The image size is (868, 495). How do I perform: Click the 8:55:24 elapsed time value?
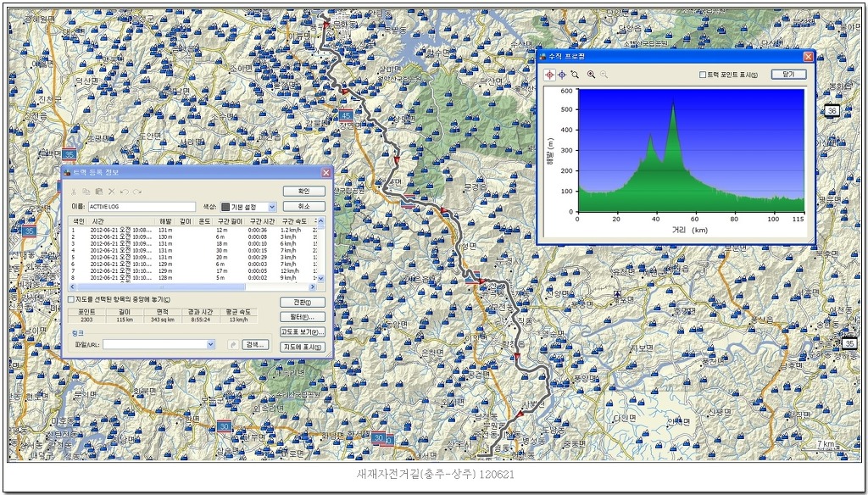pos(200,320)
